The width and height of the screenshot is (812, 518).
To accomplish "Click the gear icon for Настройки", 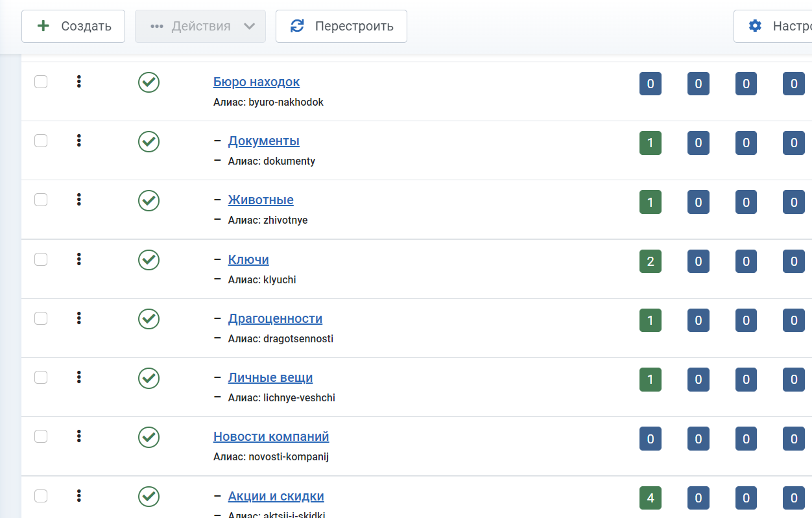I will tap(755, 26).
